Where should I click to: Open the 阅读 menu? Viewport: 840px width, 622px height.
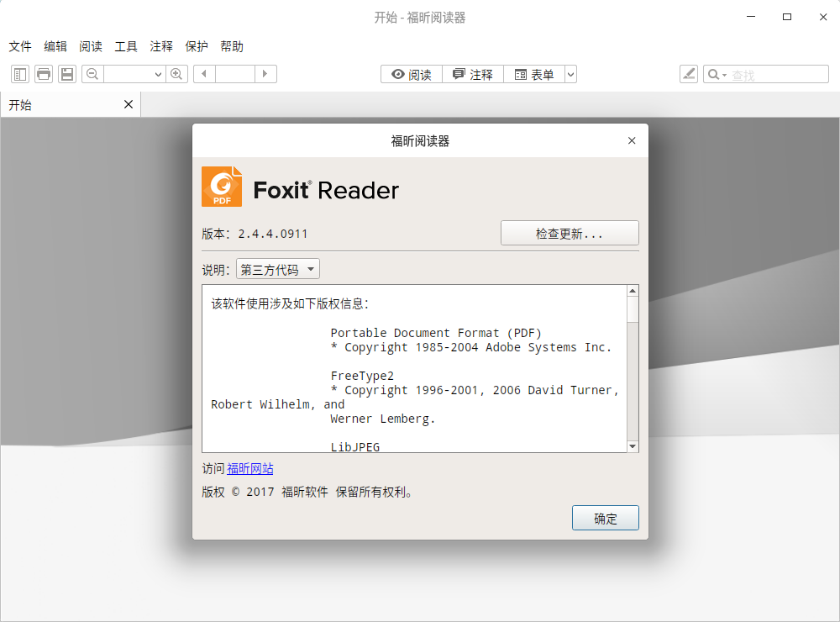pos(91,47)
